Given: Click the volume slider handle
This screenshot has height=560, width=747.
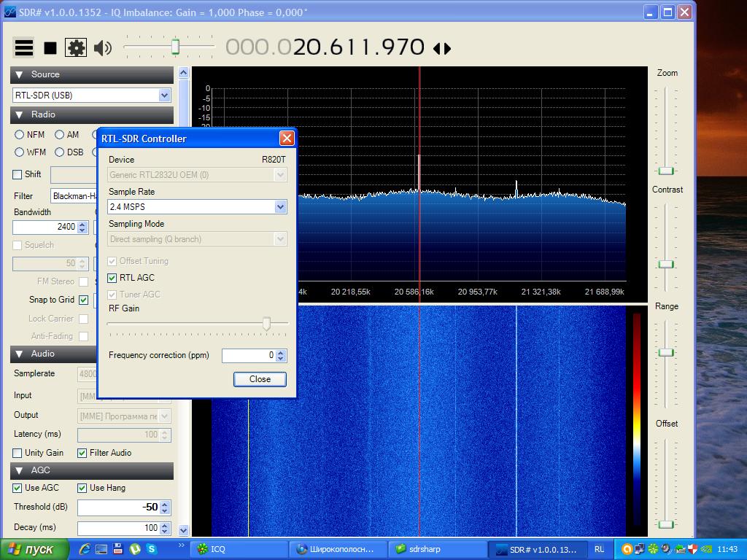Looking at the screenshot, I should (175, 47).
